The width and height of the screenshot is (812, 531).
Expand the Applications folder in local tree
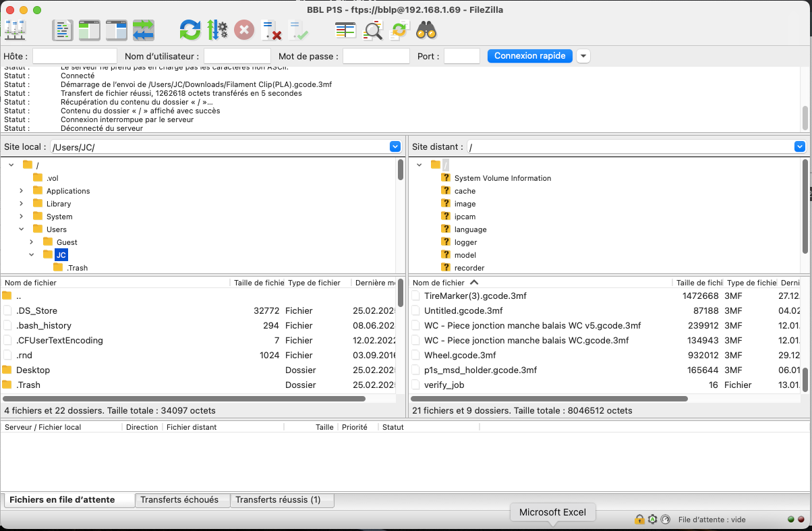point(22,191)
